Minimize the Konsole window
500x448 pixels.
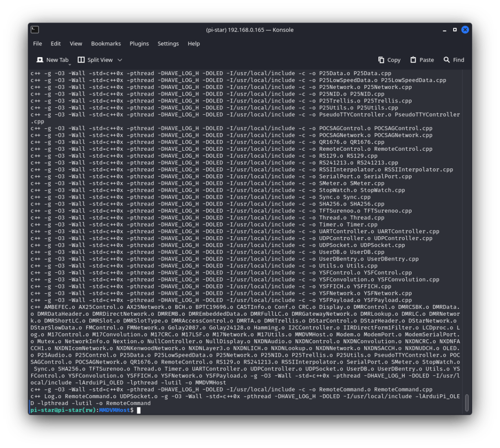tap(444, 30)
